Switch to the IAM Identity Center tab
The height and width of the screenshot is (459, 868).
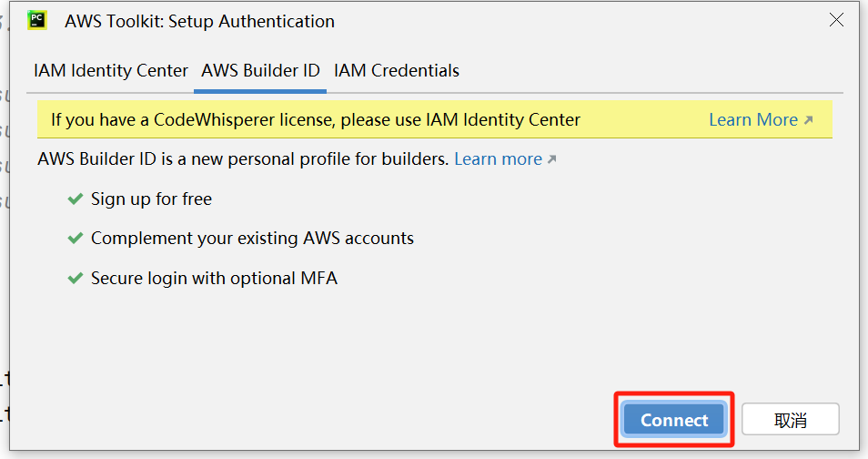(111, 71)
